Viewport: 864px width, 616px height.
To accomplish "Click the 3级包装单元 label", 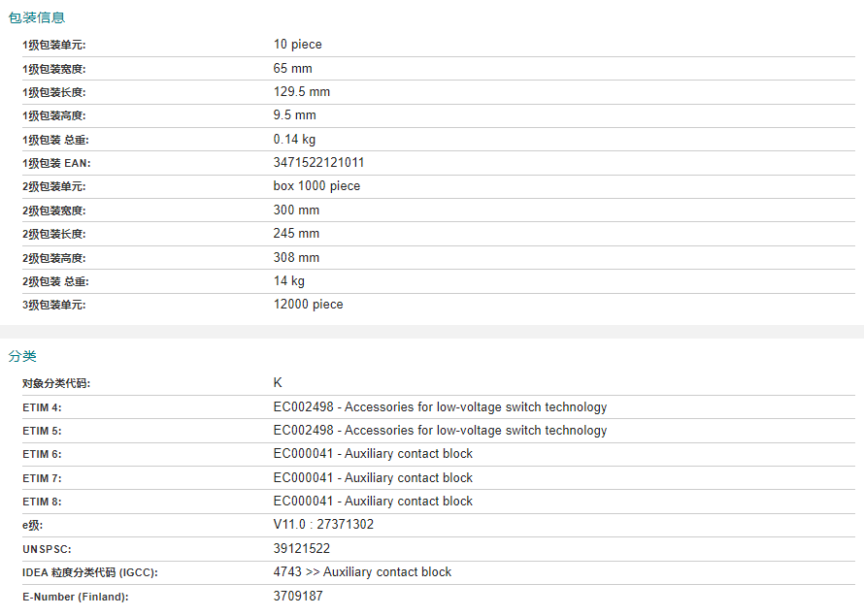I will 54,305.
